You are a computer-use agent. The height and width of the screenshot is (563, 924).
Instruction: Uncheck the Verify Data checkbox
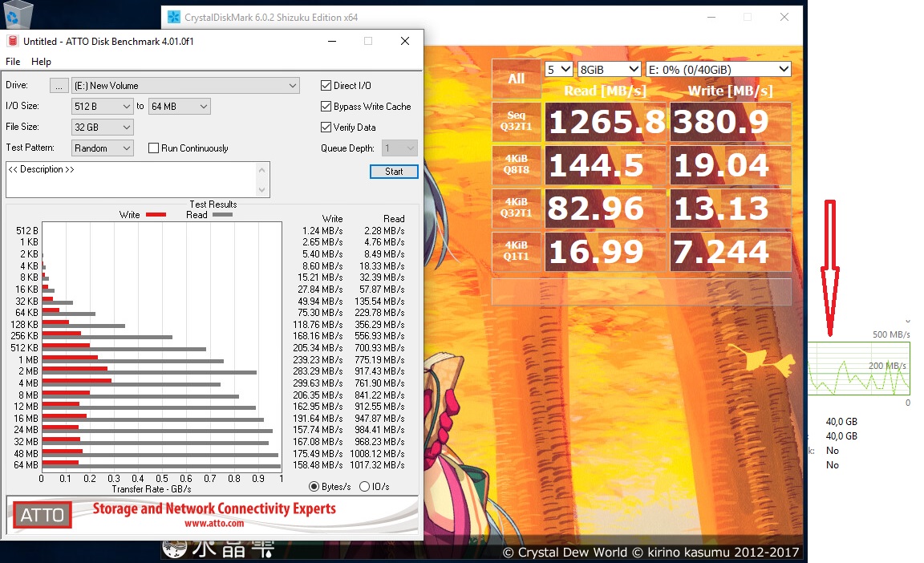326,128
